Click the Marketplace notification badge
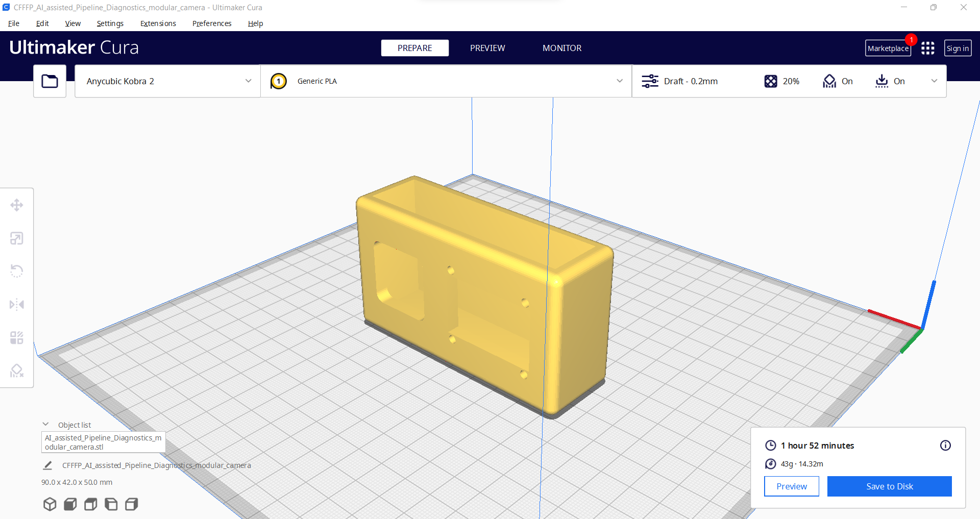The image size is (980, 519). click(x=911, y=40)
